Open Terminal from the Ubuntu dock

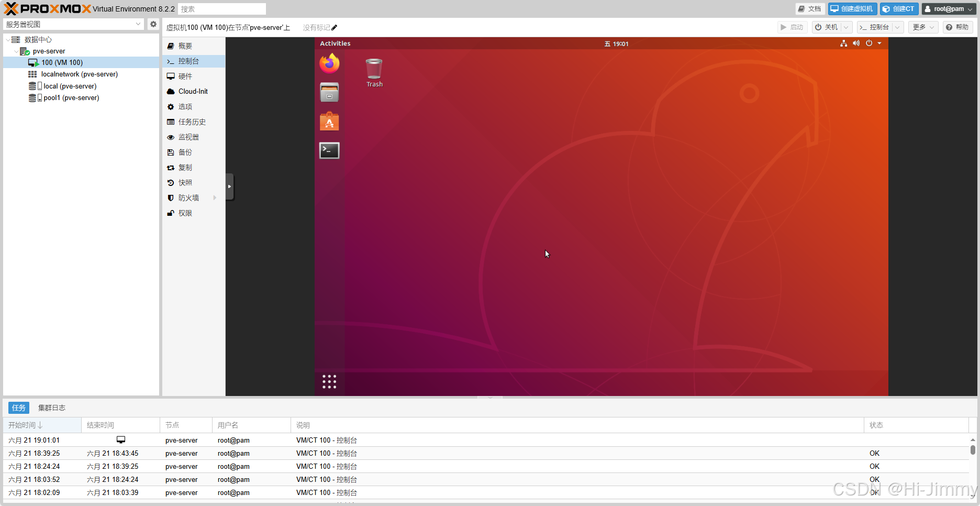329,151
